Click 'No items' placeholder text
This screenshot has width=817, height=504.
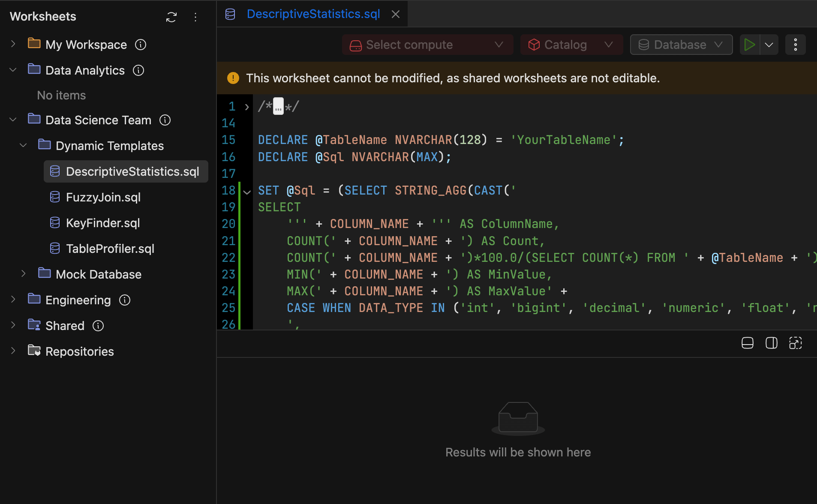(x=61, y=95)
